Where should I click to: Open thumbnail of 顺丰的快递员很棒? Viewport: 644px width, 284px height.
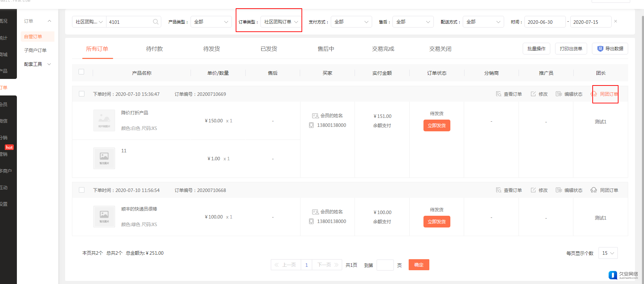coord(104,216)
